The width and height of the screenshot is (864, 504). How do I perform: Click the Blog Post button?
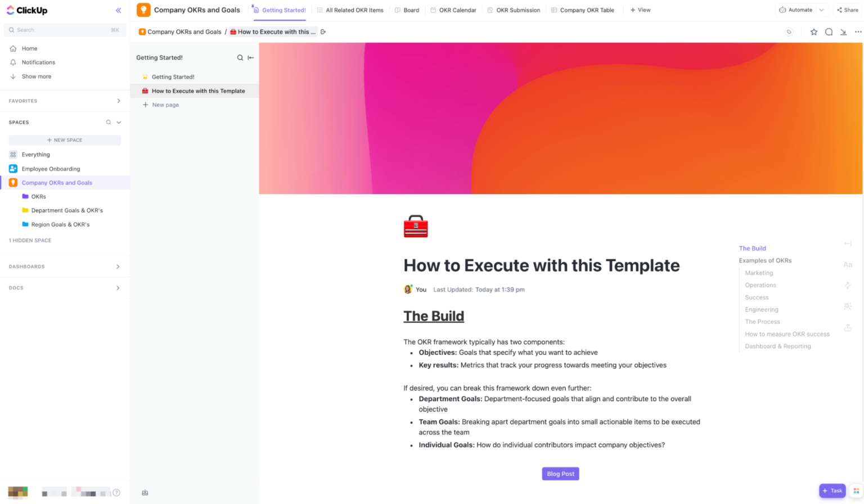(560, 474)
